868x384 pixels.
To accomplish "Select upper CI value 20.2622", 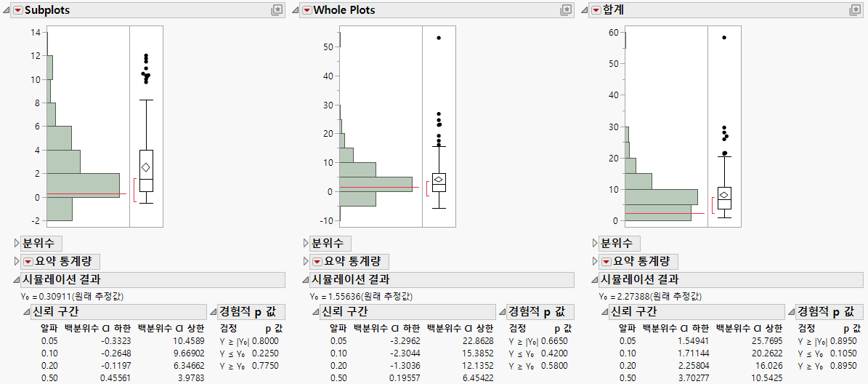I will tap(768, 353).
